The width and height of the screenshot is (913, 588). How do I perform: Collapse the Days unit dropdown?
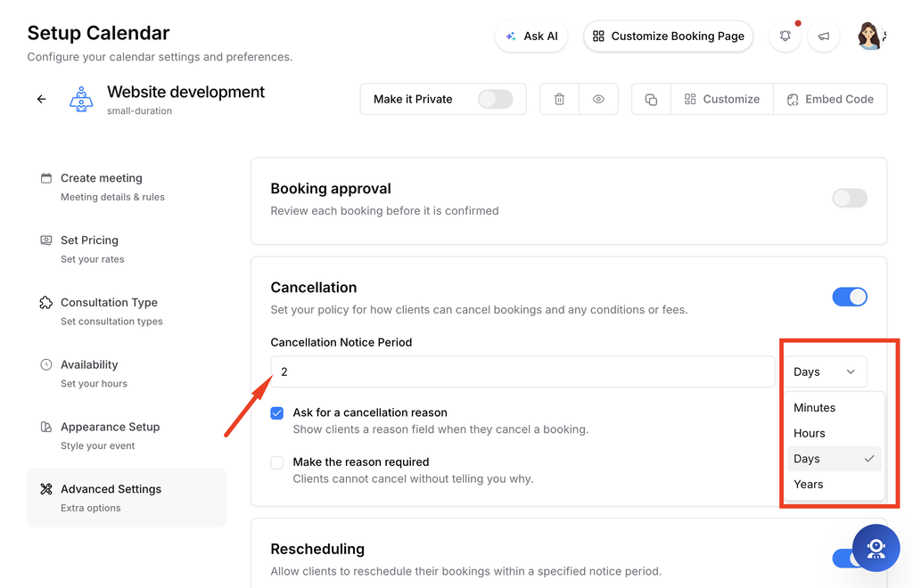click(825, 372)
